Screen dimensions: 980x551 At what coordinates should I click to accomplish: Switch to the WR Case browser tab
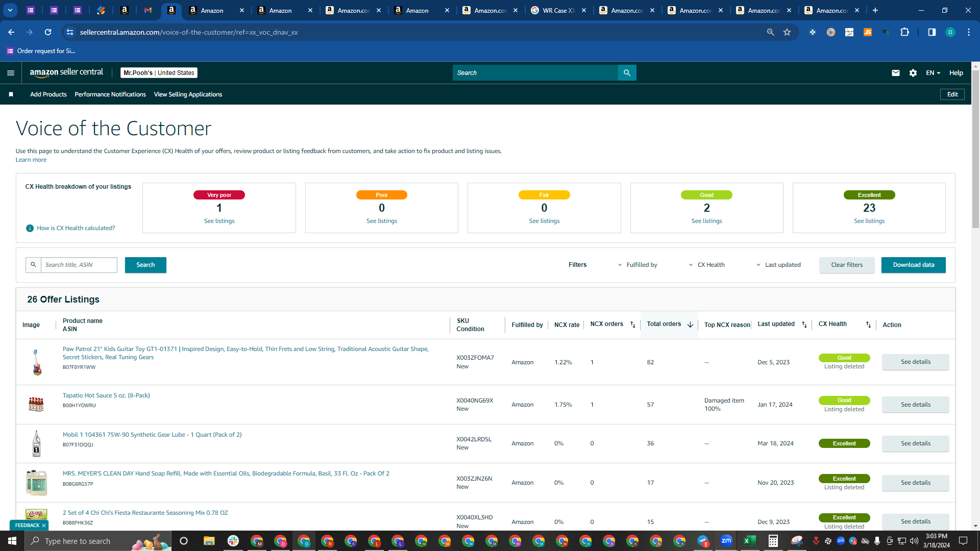(559, 10)
